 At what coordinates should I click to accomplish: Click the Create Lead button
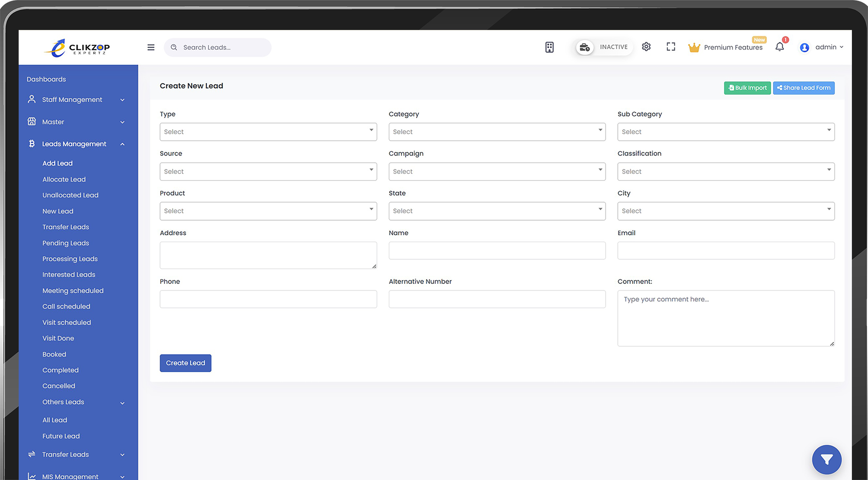tap(185, 363)
